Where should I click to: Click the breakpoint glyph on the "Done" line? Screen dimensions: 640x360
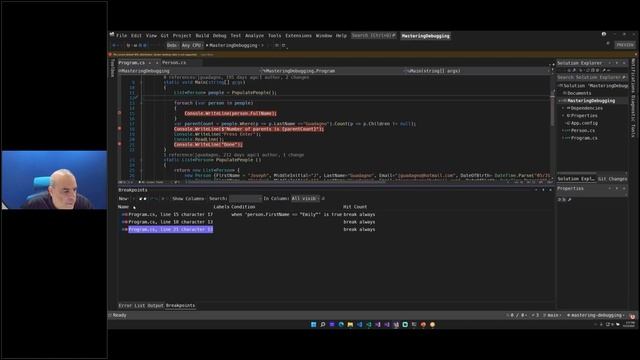120,144
